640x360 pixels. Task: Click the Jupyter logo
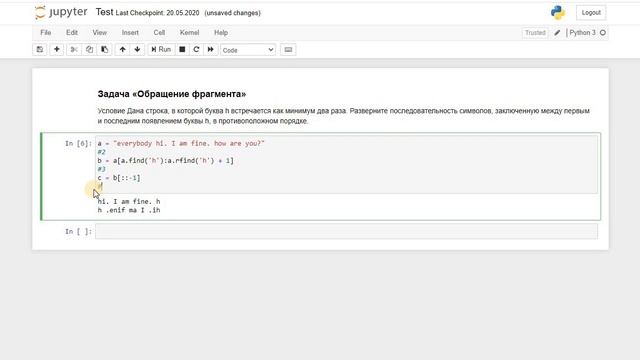[61, 13]
